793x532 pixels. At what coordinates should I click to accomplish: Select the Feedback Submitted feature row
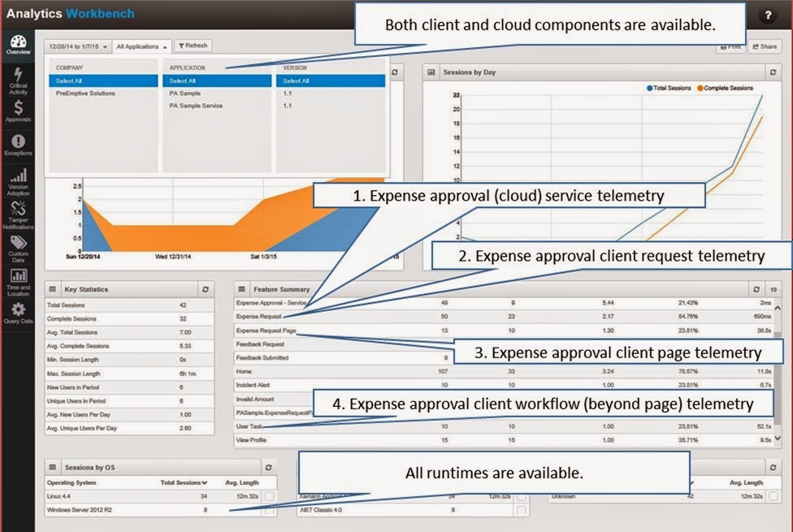(505, 357)
